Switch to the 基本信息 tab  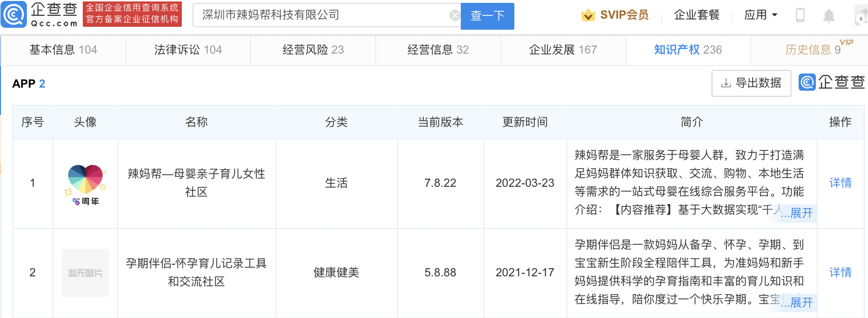click(x=63, y=50)
